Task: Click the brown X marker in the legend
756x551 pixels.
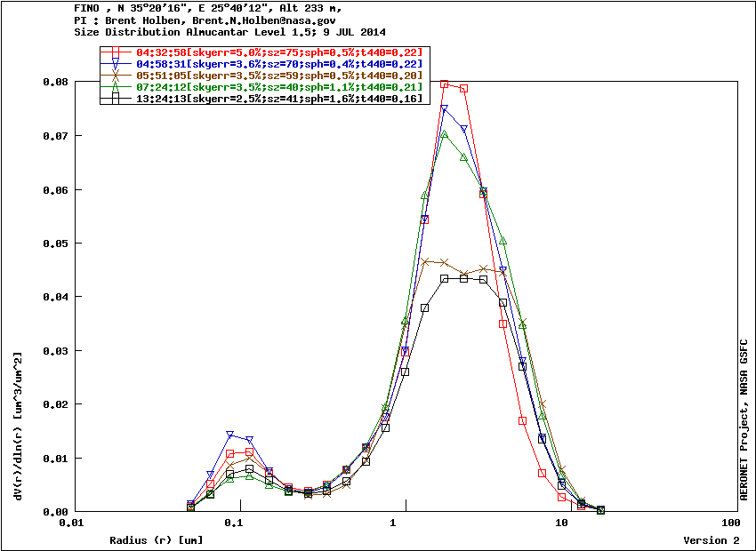Action: 117,76
